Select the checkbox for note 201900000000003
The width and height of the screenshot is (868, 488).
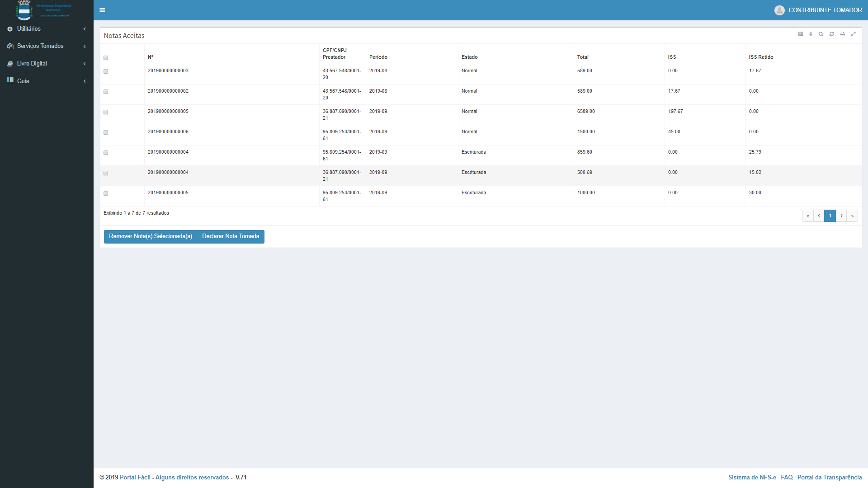(106, 71)
